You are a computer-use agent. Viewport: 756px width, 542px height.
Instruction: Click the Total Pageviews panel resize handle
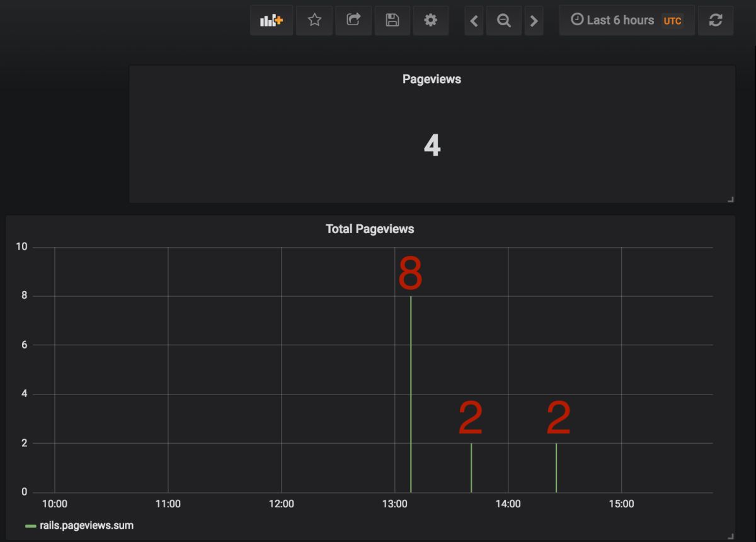click(731, 536)
